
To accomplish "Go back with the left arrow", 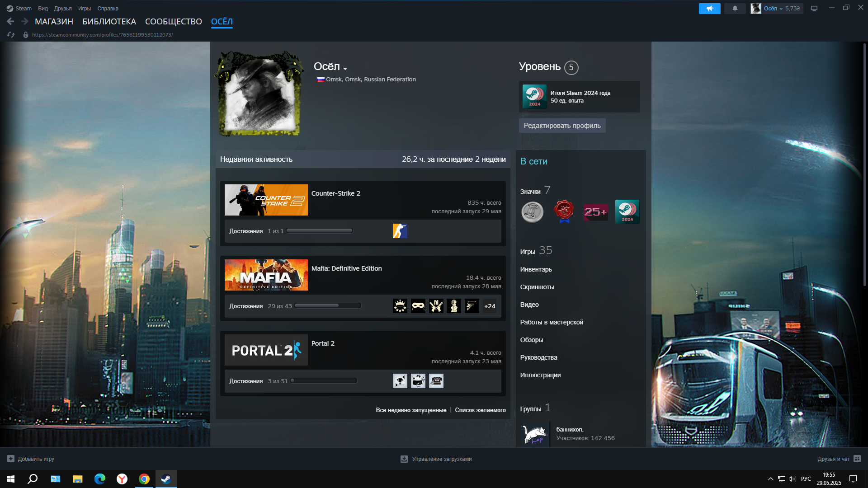I will point(10,21).
